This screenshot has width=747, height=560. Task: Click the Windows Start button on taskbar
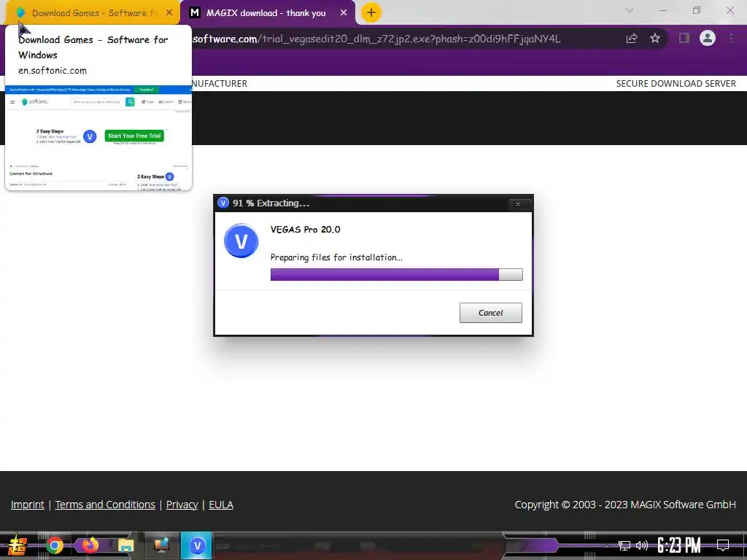click(18, 545)
